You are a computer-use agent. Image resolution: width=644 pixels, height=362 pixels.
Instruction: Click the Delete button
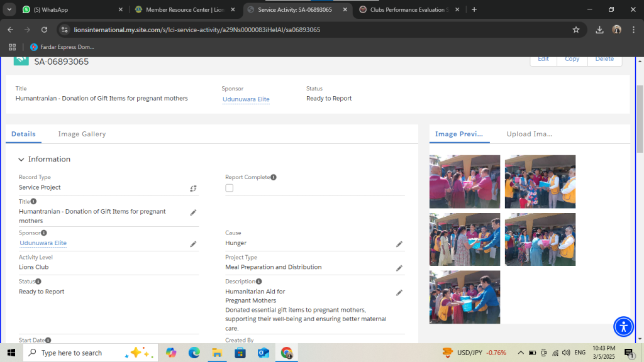pyautogui.click(x=604, y=60)
